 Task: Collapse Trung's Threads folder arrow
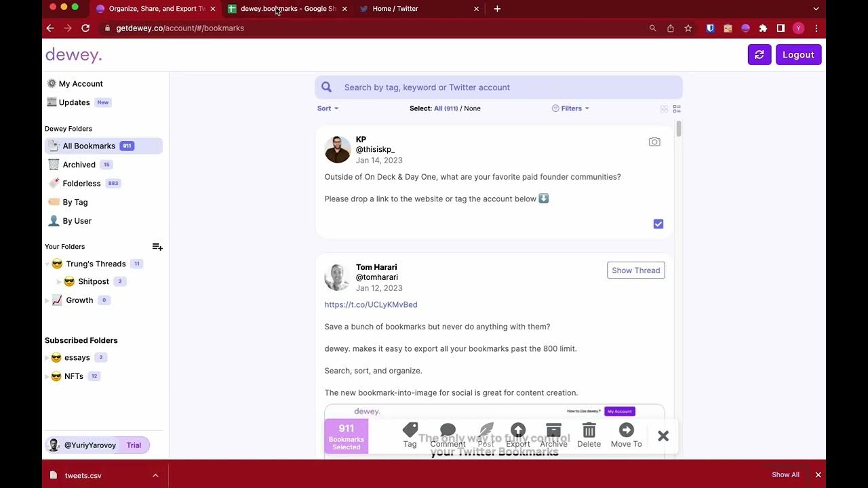click(x=47, y=264)
